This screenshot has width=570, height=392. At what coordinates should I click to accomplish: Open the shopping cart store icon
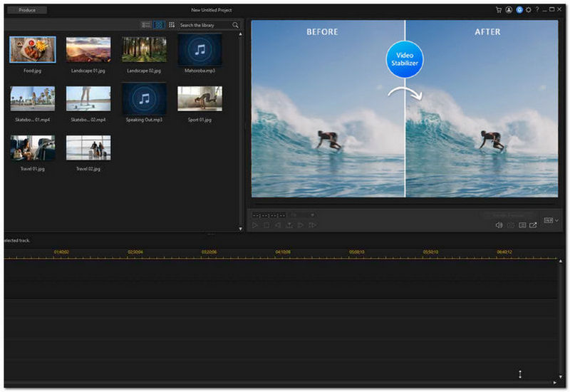point(499,10)
